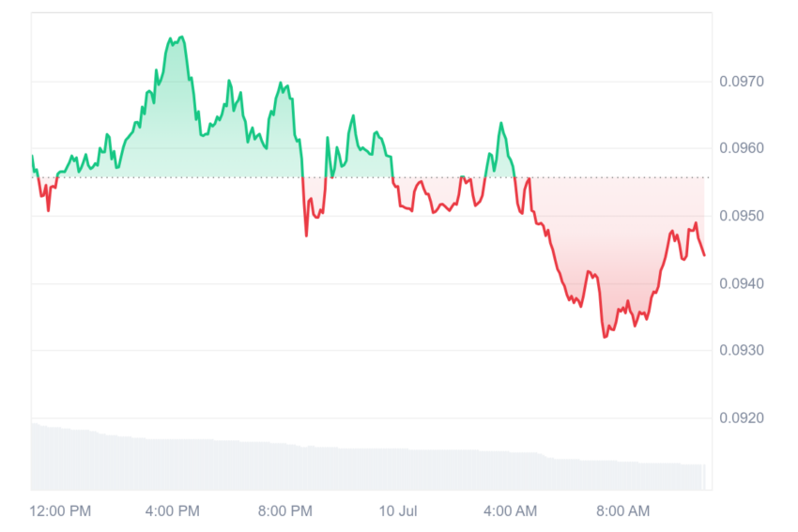Click the 8:00 PM time label

click(x=285, y=510)
